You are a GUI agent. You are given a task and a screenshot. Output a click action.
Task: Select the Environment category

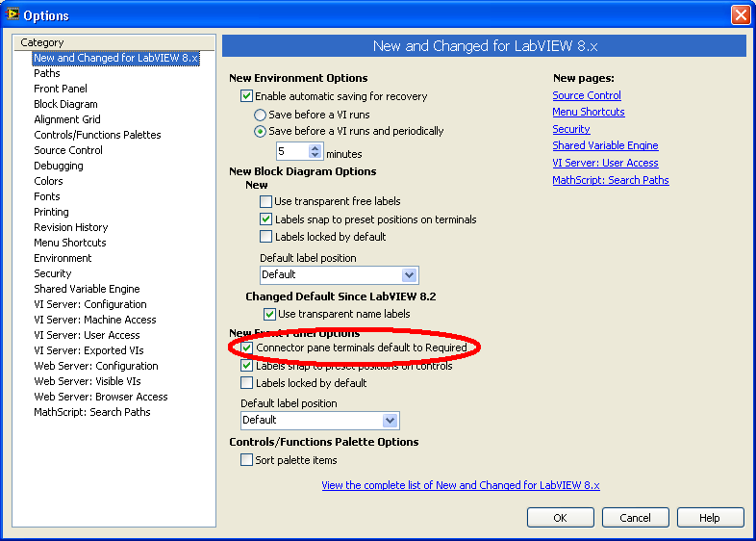pos(63,258)
